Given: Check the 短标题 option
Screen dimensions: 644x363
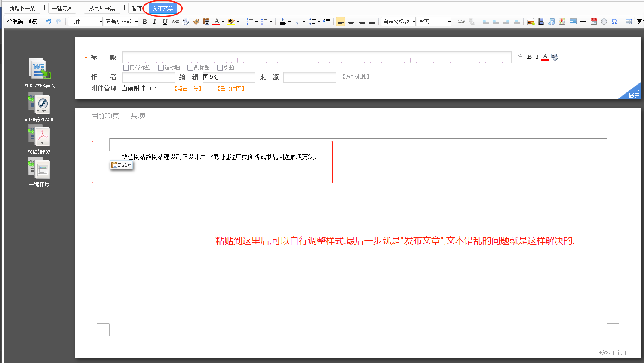Looking at the screenshot, I should (161, 68).
